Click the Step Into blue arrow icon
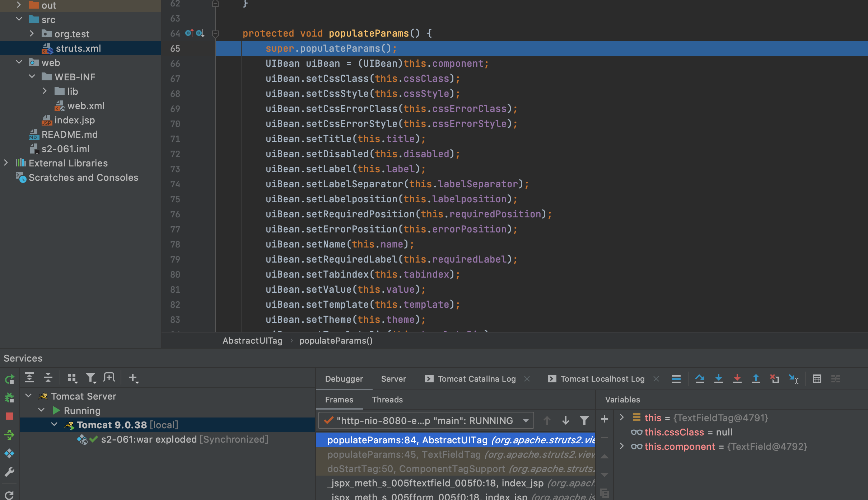 718,379
